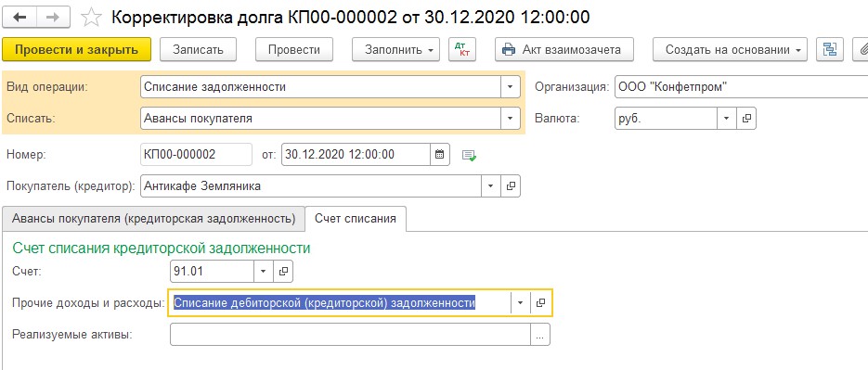Click the paperclip attachments icon
The height and width of the screenshot is (370, 868).
[x=860, y=50]
